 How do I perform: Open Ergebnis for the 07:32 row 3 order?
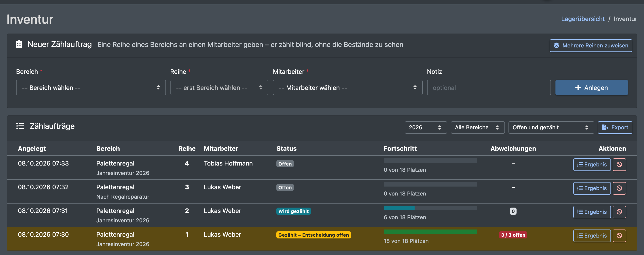592,188
